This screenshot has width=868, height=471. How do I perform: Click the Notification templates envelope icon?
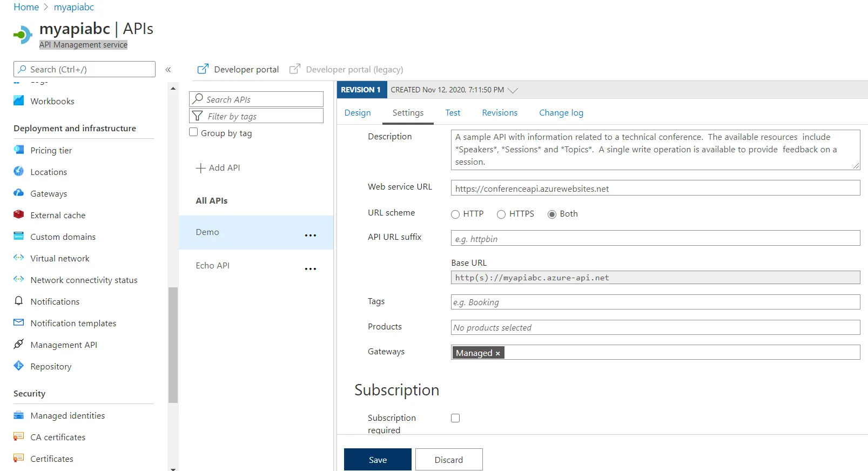tap(19, 322)
